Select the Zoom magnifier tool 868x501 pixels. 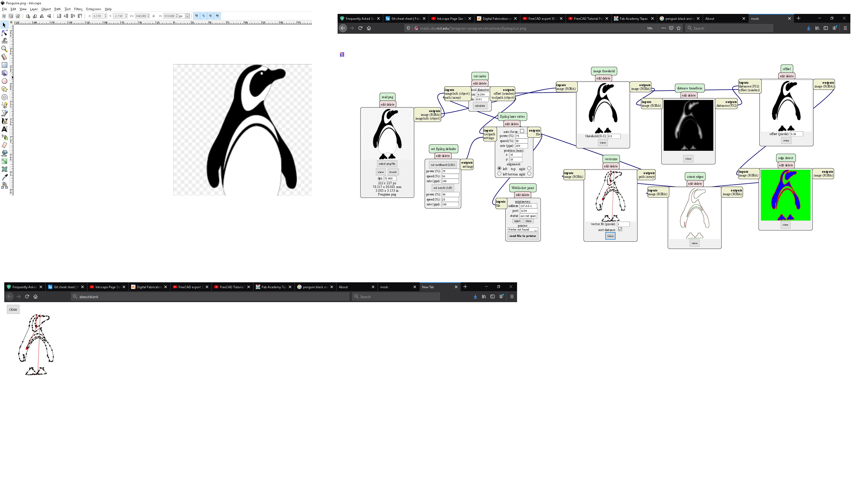(5, 49)
